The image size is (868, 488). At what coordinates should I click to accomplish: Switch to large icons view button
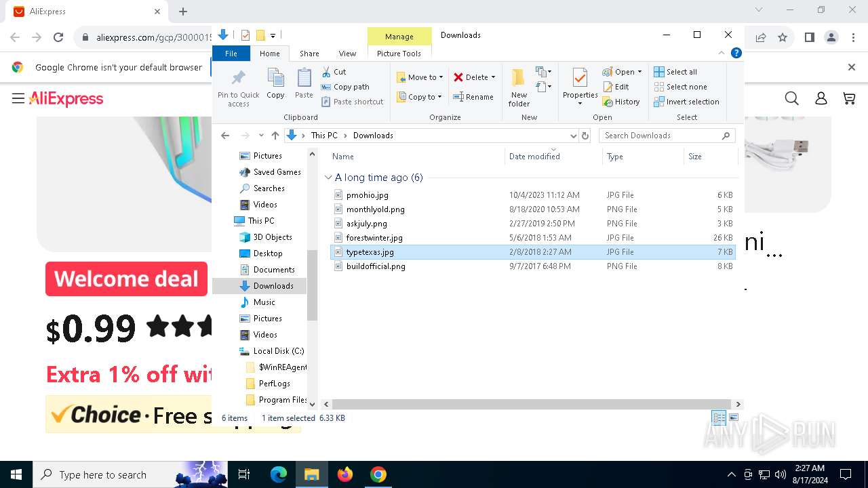pyautogui.click(x=733, y=418)
